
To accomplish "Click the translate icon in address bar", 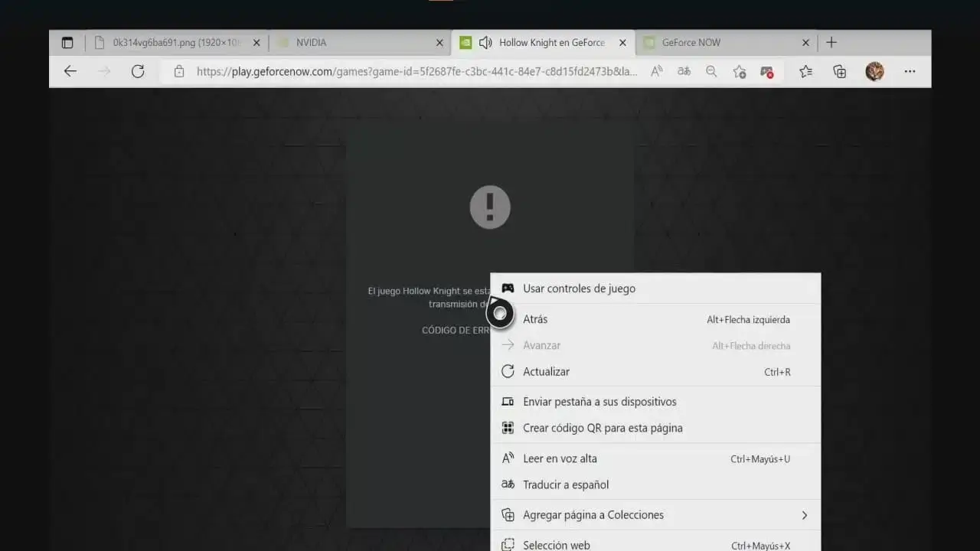I will point(684,71).
